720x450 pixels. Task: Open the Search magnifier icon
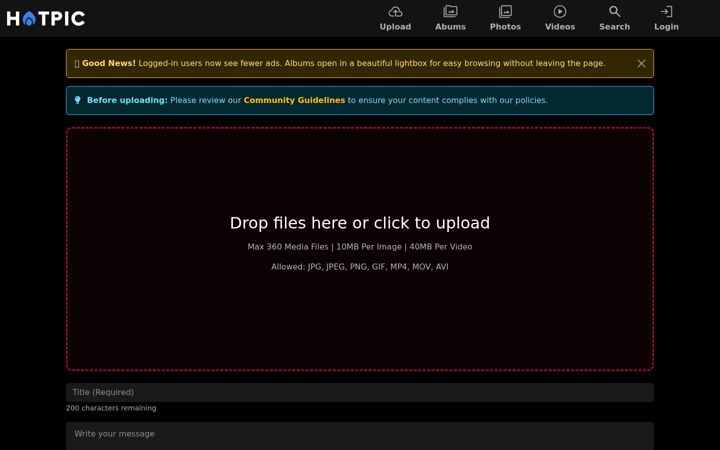(x=614, y=11)
